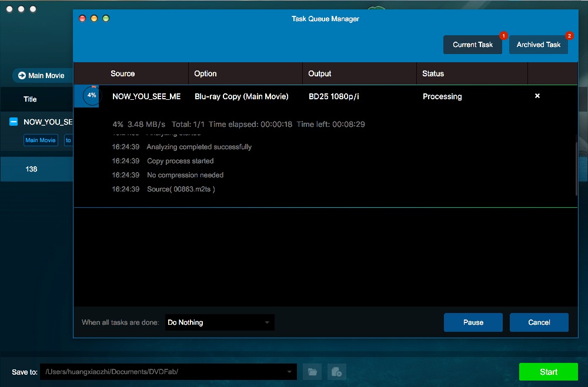Select the title row numbered 138
Image resolution: width=588 pixels, height=387 pixels.
coord(31,169)
